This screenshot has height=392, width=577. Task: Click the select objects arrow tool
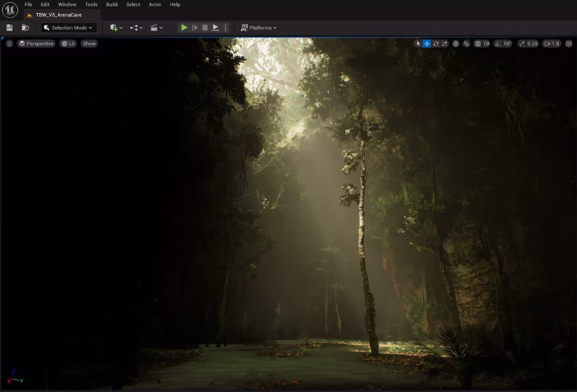tap(418, 44)
